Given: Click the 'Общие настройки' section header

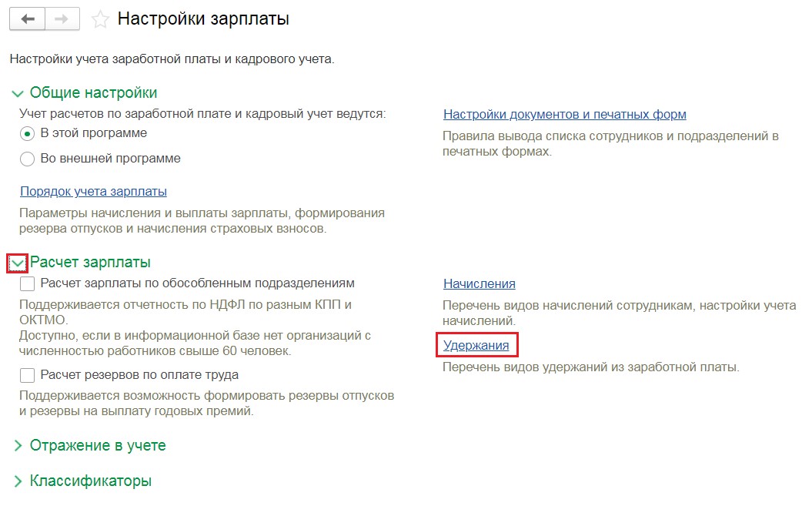Looking at the screenshot, I should pyautogui.click(x=93, y=92).
